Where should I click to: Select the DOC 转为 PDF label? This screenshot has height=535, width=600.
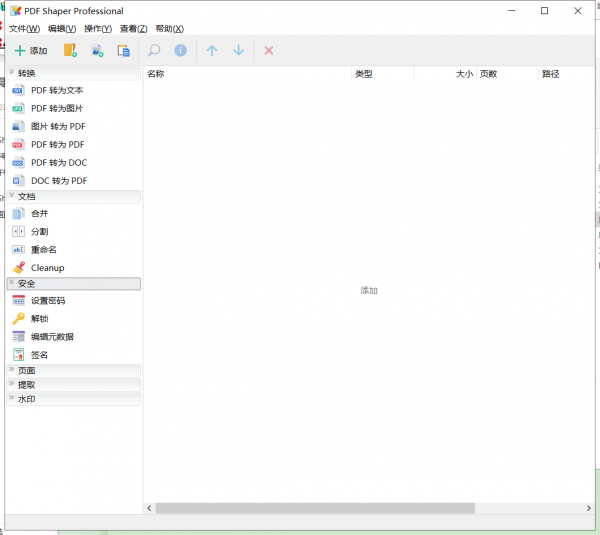tap(59, 181)
